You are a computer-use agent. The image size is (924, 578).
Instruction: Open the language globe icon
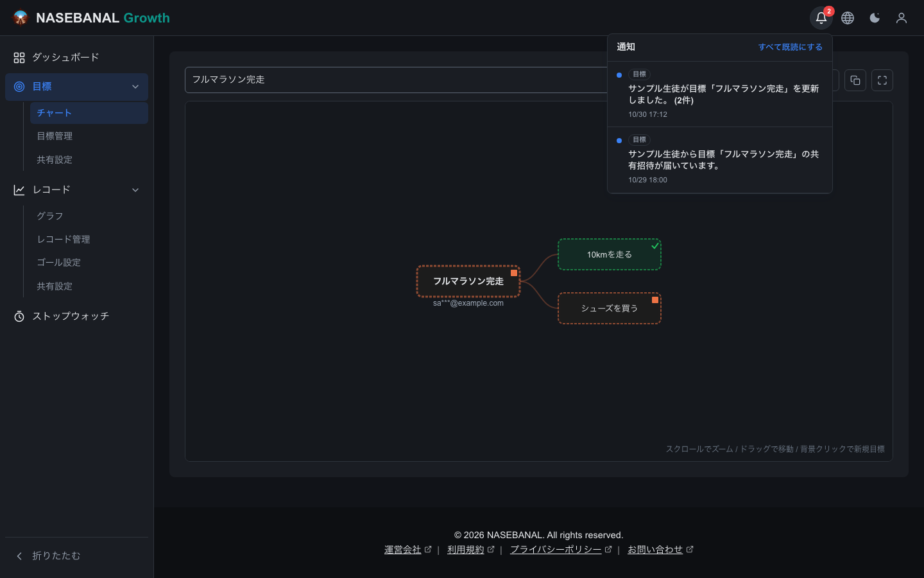pos(848,18)
